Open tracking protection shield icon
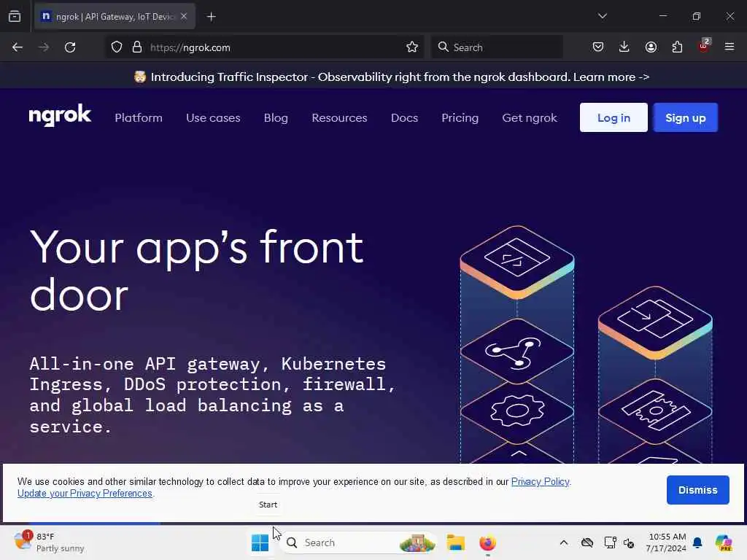The width and height of the screenshot is (747, 560). [x=117, y=47]
